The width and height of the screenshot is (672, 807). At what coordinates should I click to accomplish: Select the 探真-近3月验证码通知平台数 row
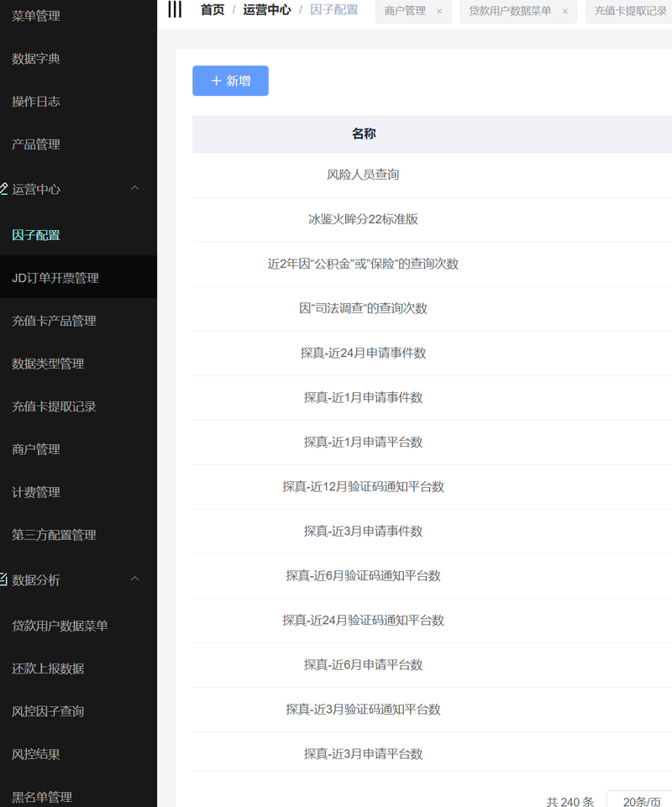click(x=432, y=710)
